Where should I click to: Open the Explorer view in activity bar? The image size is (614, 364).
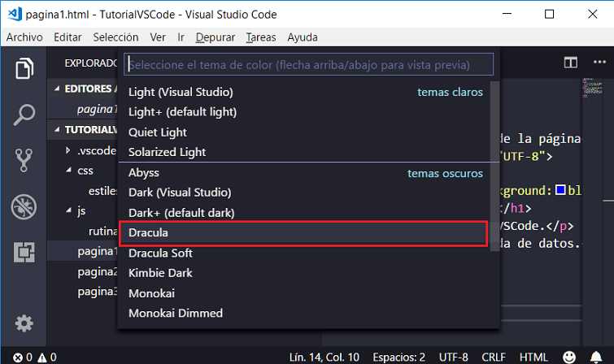click(x=24, y=68)
